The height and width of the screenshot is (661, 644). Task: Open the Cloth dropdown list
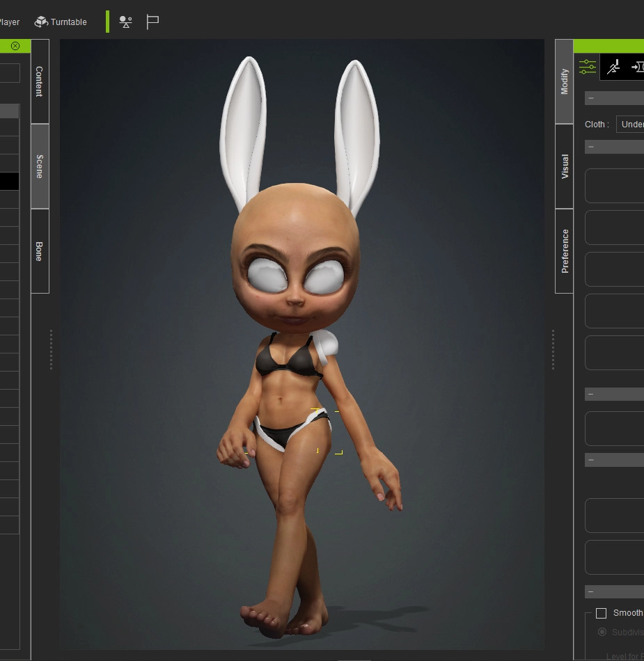click(630, 125)
